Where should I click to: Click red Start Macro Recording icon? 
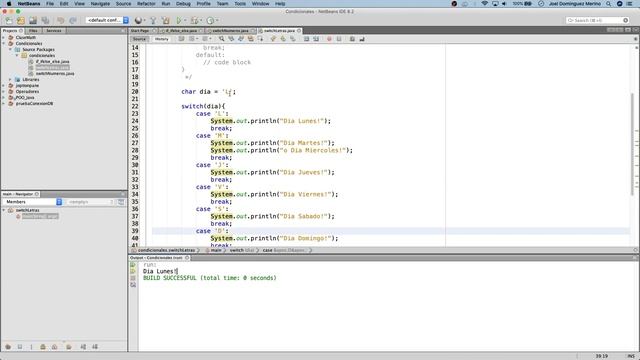[x=329, y=39]
